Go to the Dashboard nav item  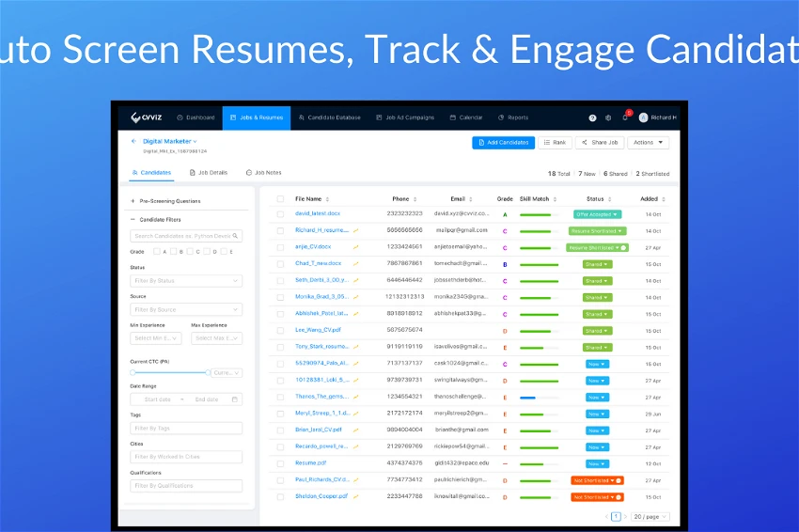[x=196, y=117]
